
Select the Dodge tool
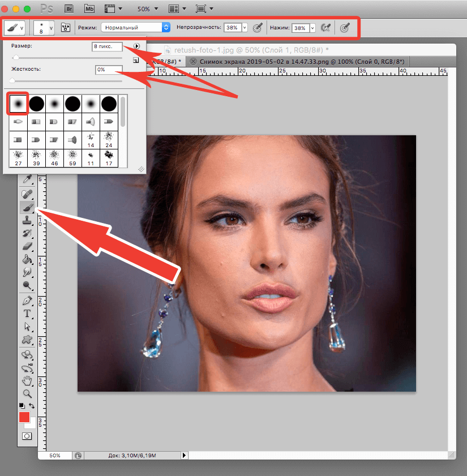tap(27, 285)
